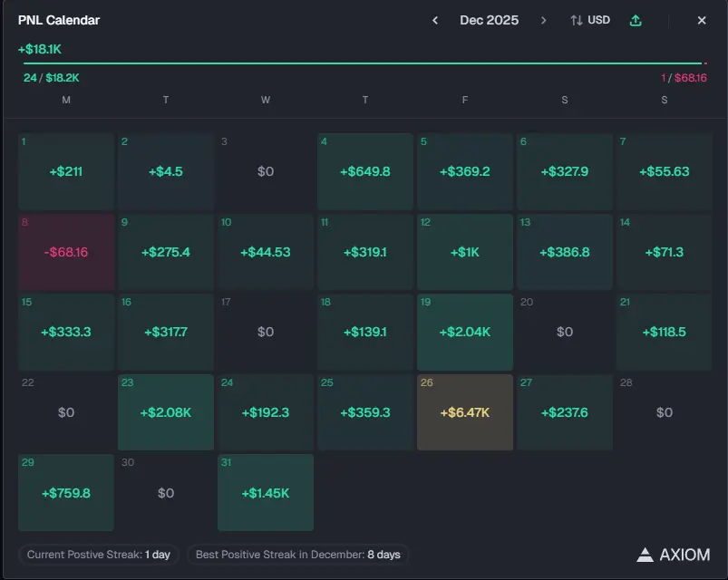Toggle the USD currency switch
The image size is (728, 580).
coord(590,21)
